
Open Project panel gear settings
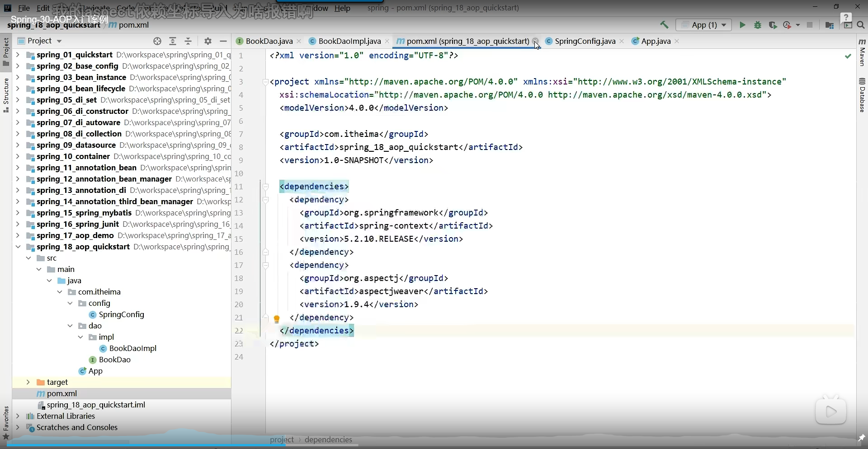click(208, 41)
